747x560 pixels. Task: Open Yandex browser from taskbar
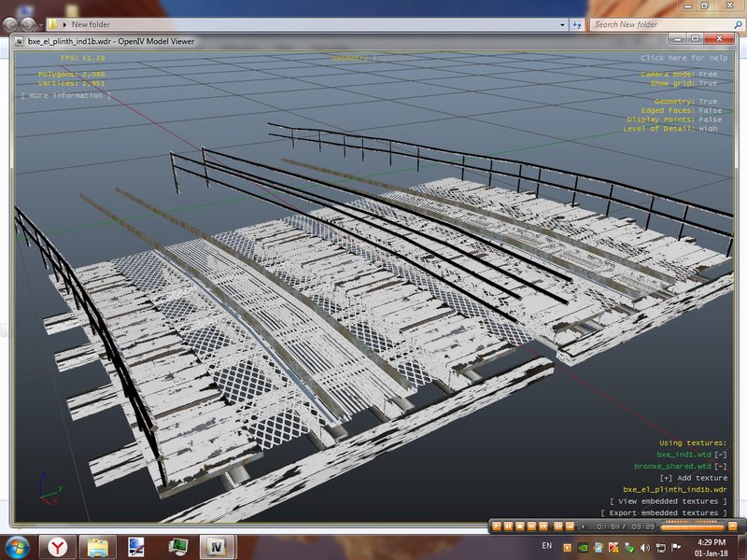pyautogui.click(x=57, y=548)
